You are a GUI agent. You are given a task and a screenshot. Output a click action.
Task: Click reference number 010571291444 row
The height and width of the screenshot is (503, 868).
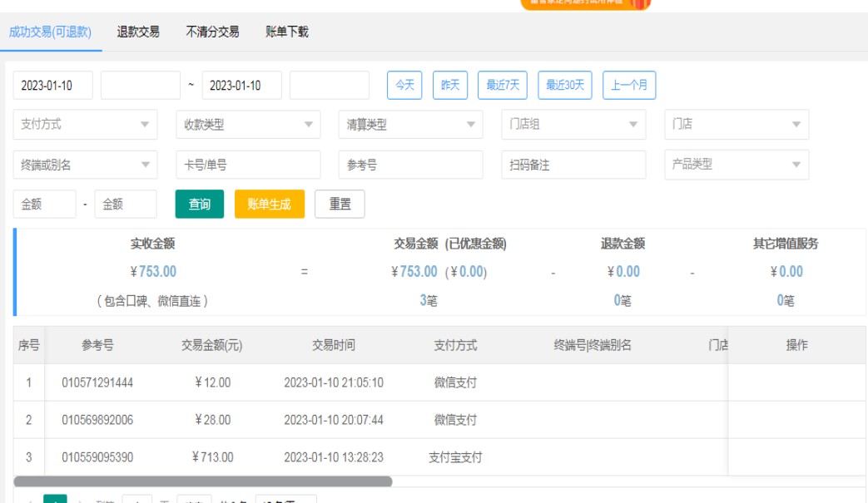[97, 383]
